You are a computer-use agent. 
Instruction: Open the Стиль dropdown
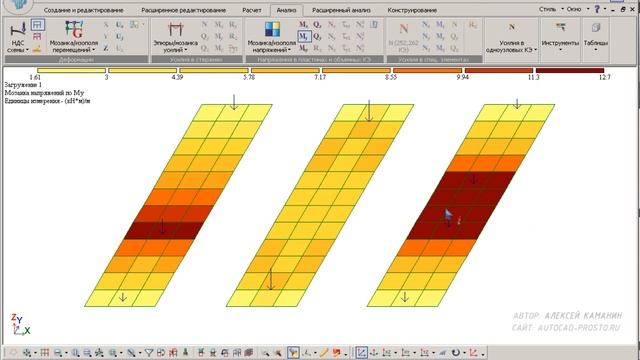pos(551,9)
